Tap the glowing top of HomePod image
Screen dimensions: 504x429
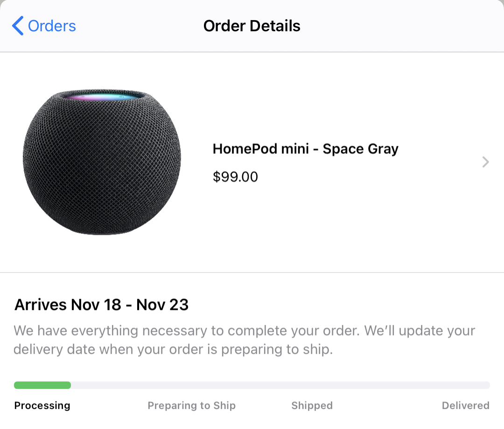pyautogui.click(x=102, y=96)
